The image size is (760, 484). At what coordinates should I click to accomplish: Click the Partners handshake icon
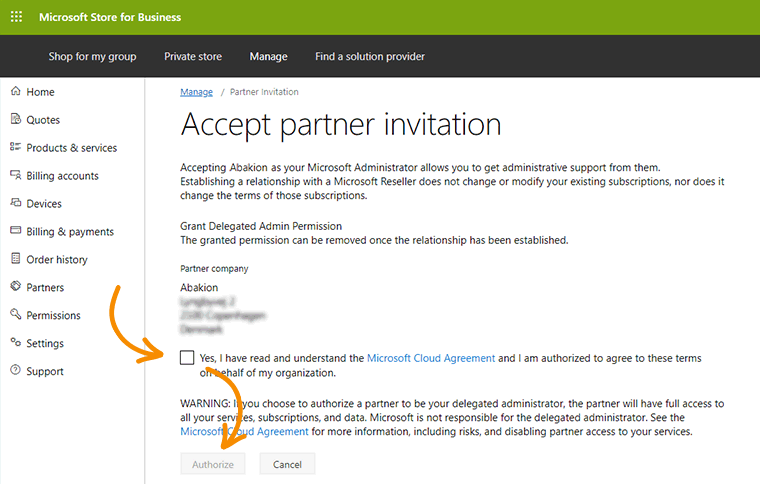[16, 286]
